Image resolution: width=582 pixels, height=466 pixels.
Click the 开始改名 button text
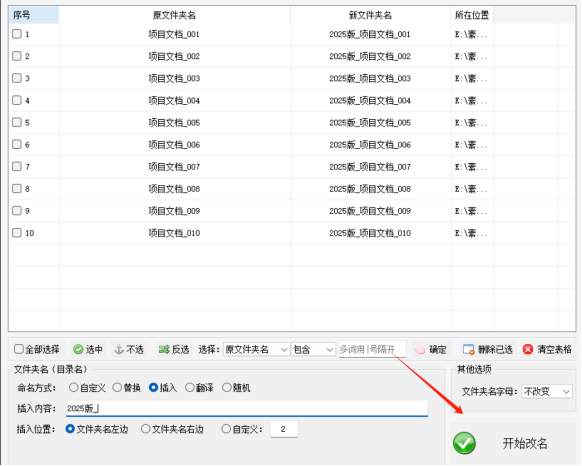[525, 443]
